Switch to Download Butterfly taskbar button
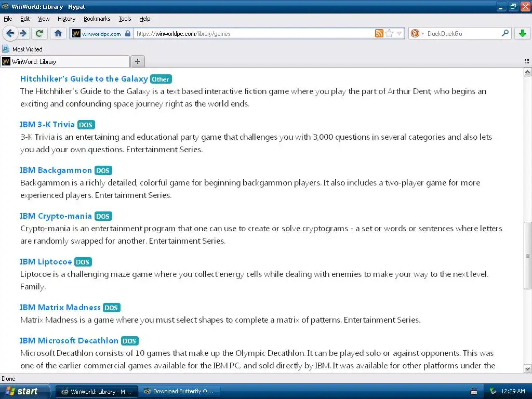 coord(180,392)
